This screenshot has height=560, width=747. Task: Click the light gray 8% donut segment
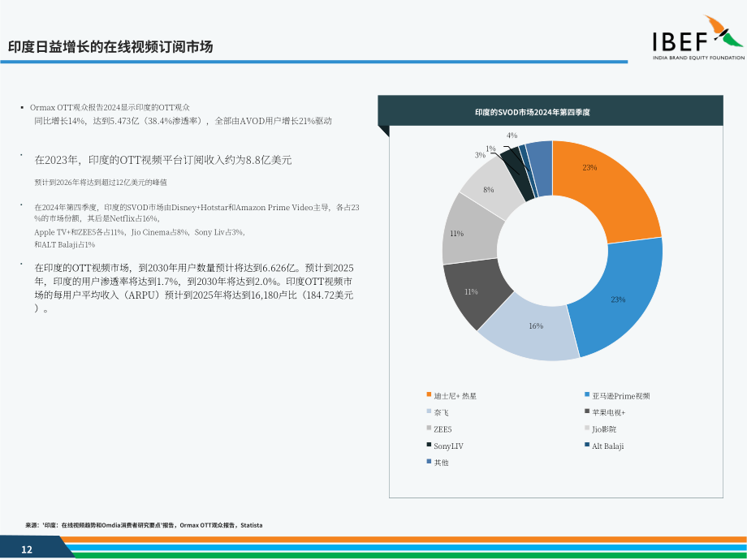[490, 187]
